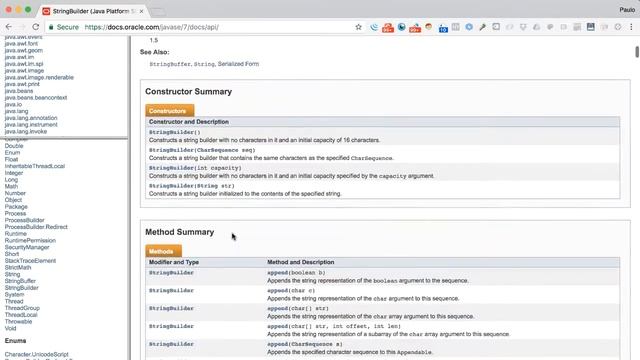Select the StringBuilder (Java Platform) tab

click(x=92, y=11)
